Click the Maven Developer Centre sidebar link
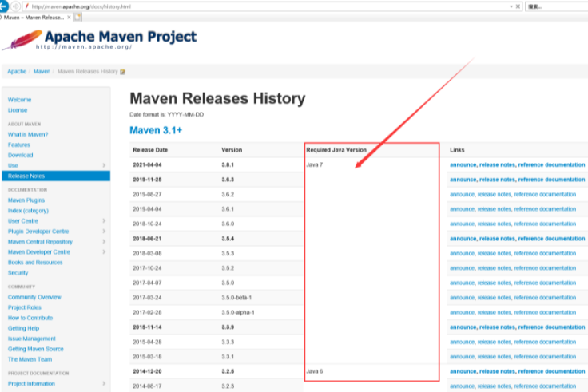This screenshot has width=588, height=392. click(x=39, y=251)
